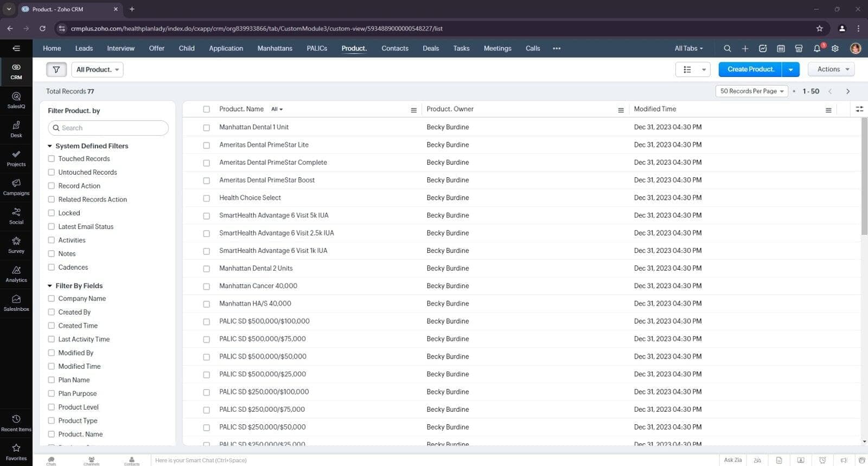Switch to the Manhattans tab
868x466 pixels.
(275, 48)
